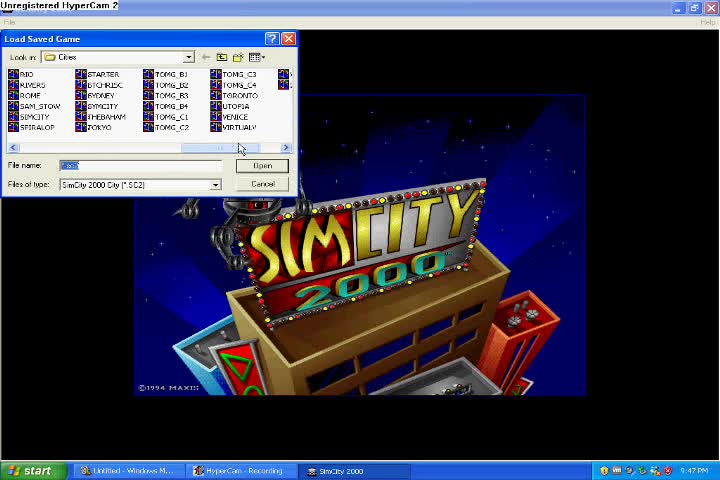The width and height of the screenshot is (720, 480).
Task: Click the dialog question mark help button
Action: pos(272,39)
